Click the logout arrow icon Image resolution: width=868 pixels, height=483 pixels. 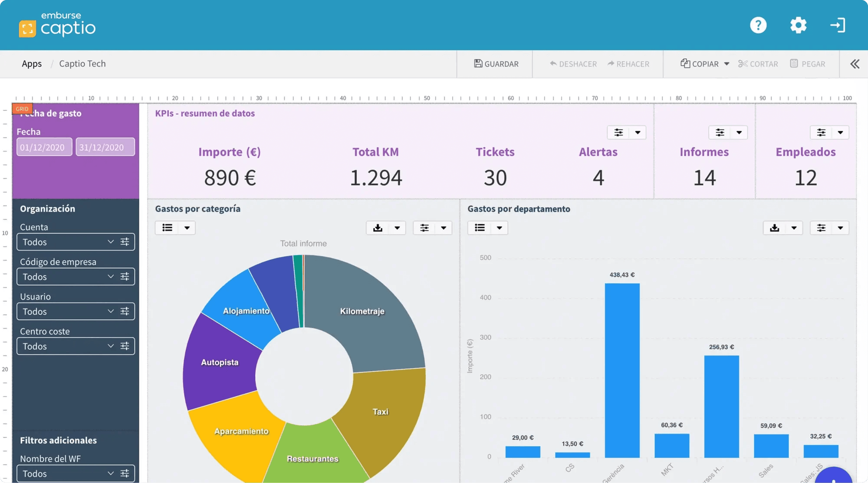tap(838, 25)
